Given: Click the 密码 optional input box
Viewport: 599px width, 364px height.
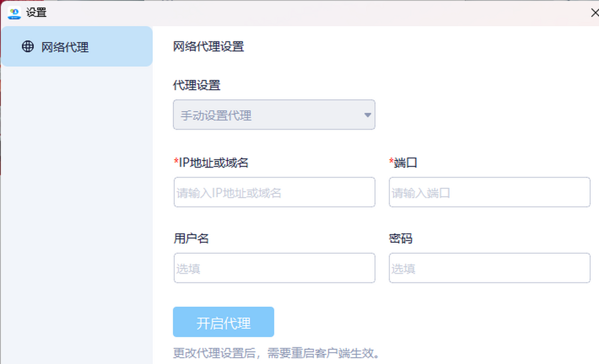Looking at the screenshot, I should pyautogui.click(x=489, y=268).
